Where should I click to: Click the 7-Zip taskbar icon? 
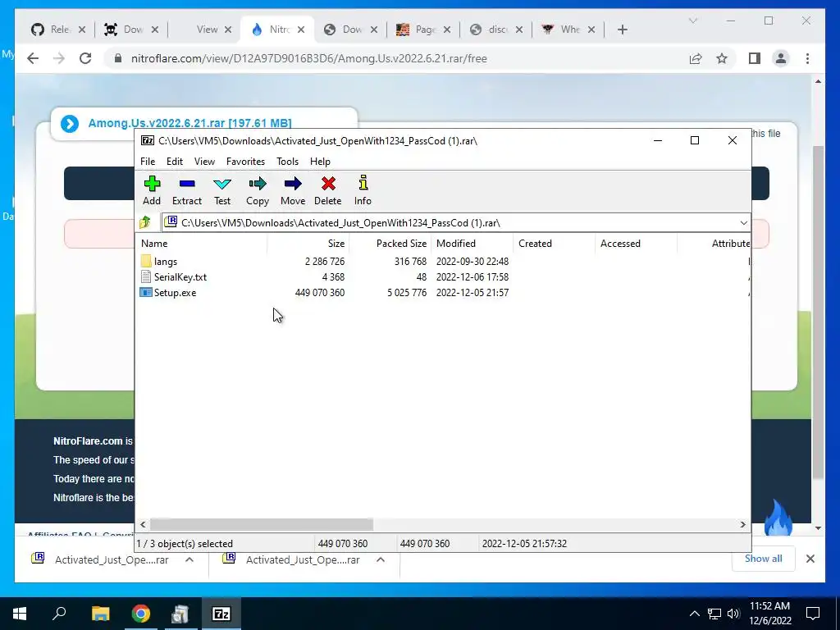pos(221,614)
